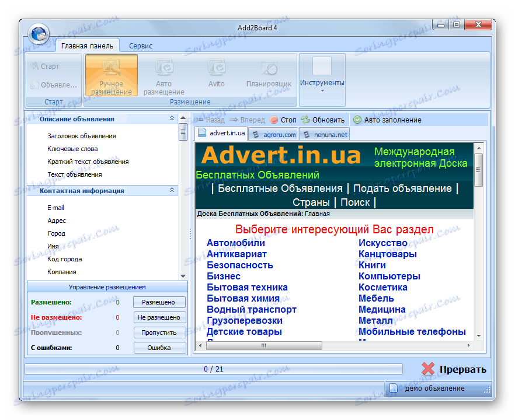This screenshot has width=515, height=420.
Task: Open the Безопасность category link
Action: [240, 265]
